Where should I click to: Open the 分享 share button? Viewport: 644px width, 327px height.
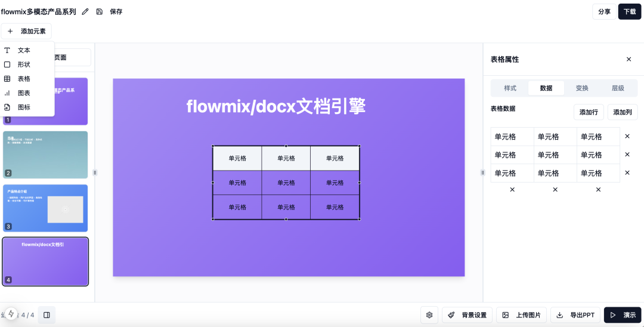[604, 11]
